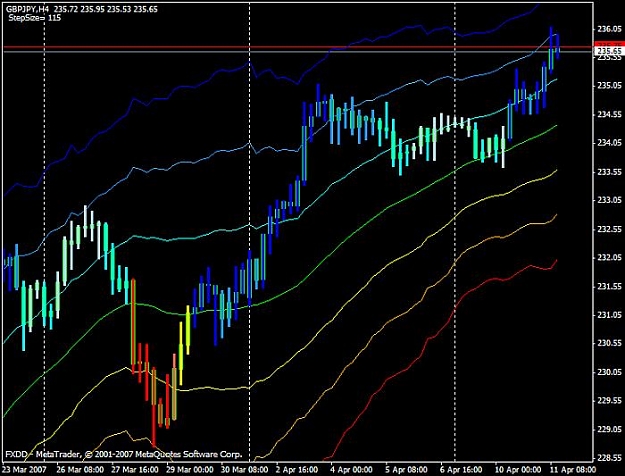Click the 10 Apr 00:00 time label

coord(518,470)
